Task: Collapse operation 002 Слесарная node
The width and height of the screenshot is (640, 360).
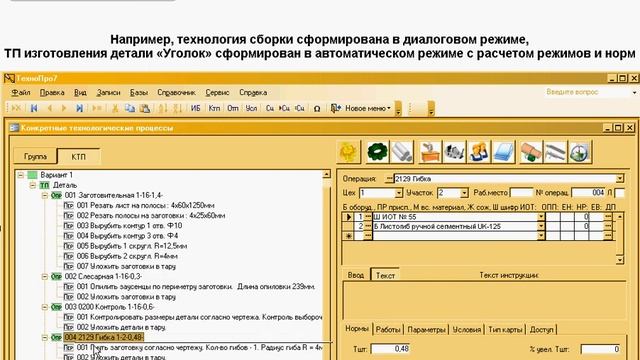Action: [x=45, y=276]
